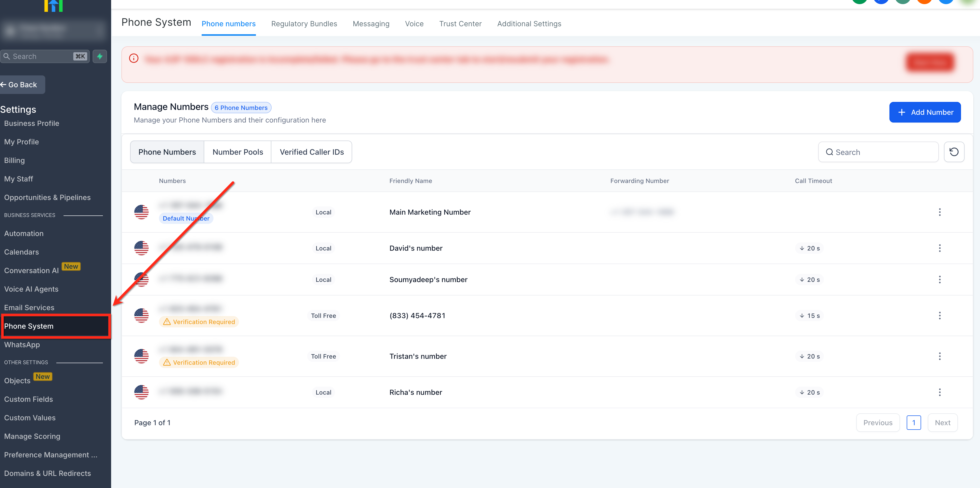Click the red info icon in the alert banner

point(133,58)
